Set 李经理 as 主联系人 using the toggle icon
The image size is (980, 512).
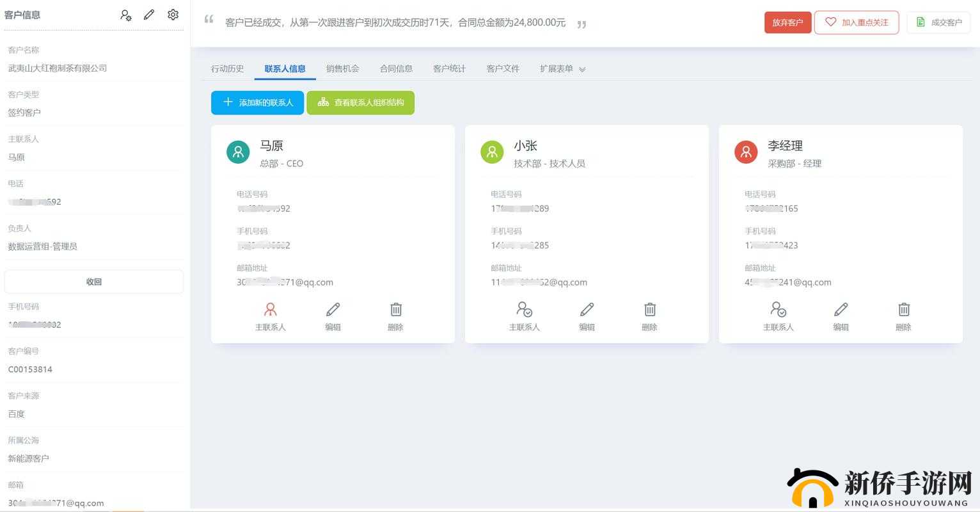(779, 310)
